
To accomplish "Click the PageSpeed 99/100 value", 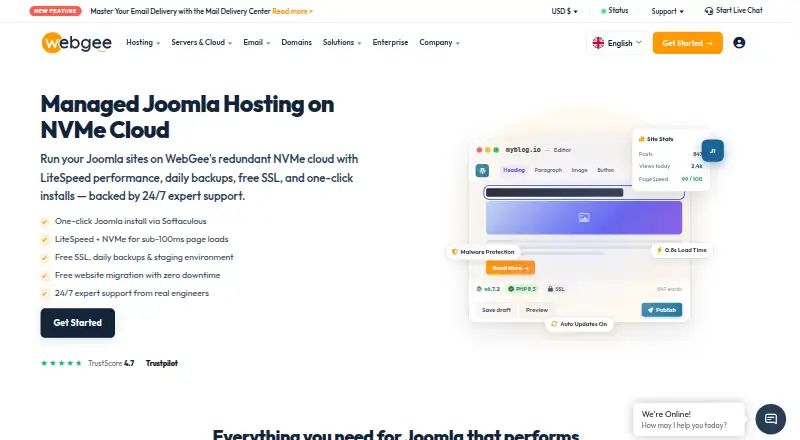I will click(692, 179).
